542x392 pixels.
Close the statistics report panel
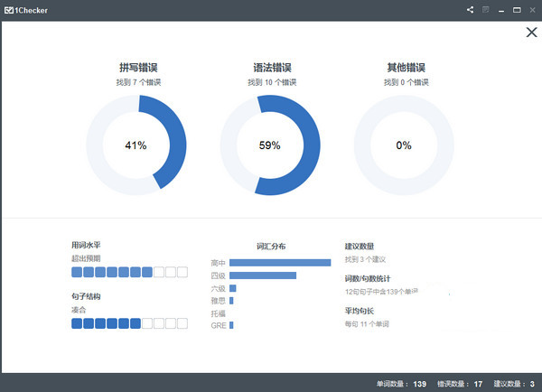tap(532, 33)
